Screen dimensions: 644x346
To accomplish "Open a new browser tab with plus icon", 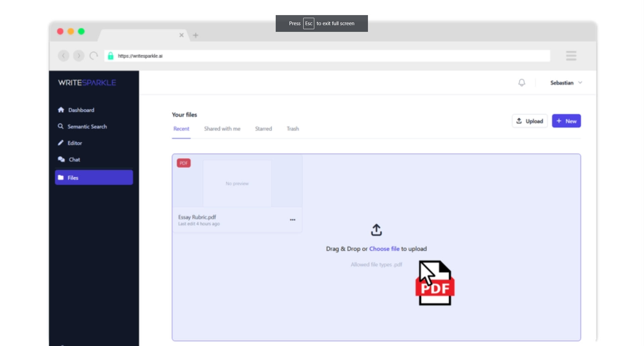I will 196,35.
